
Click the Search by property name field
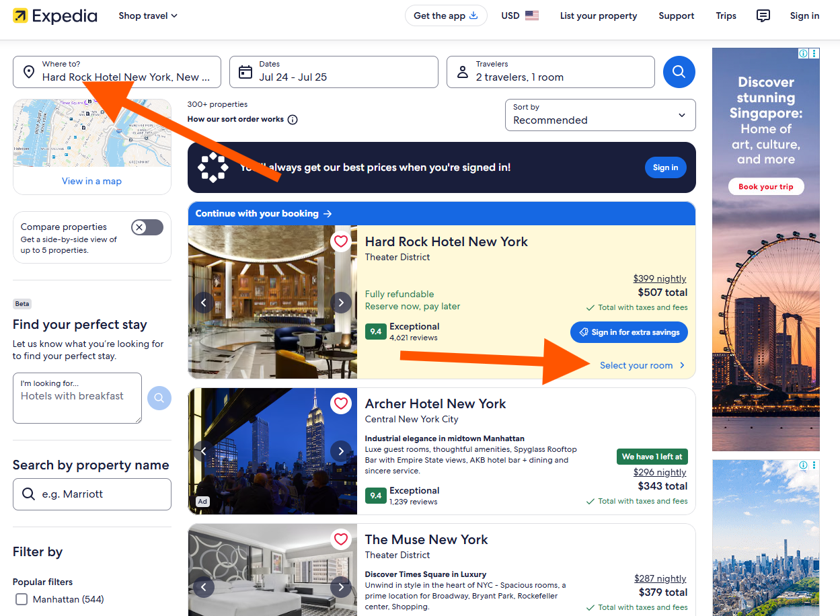coord(92,494)
